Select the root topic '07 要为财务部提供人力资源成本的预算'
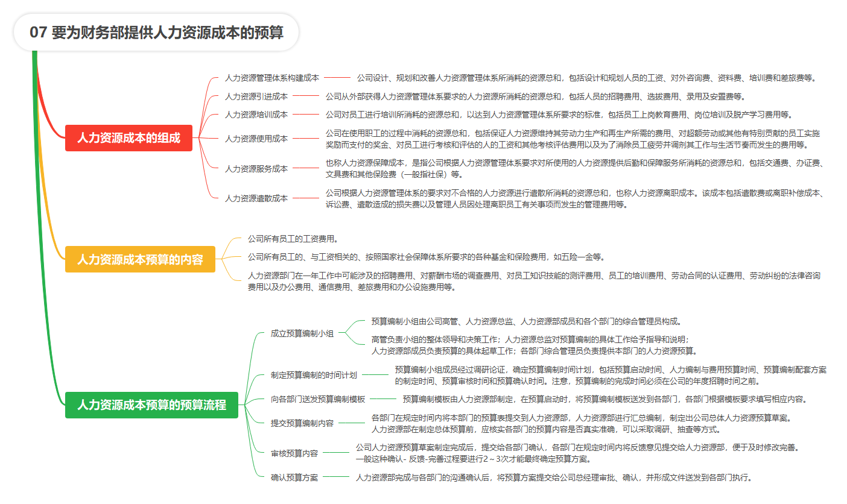 click(156, 32)
